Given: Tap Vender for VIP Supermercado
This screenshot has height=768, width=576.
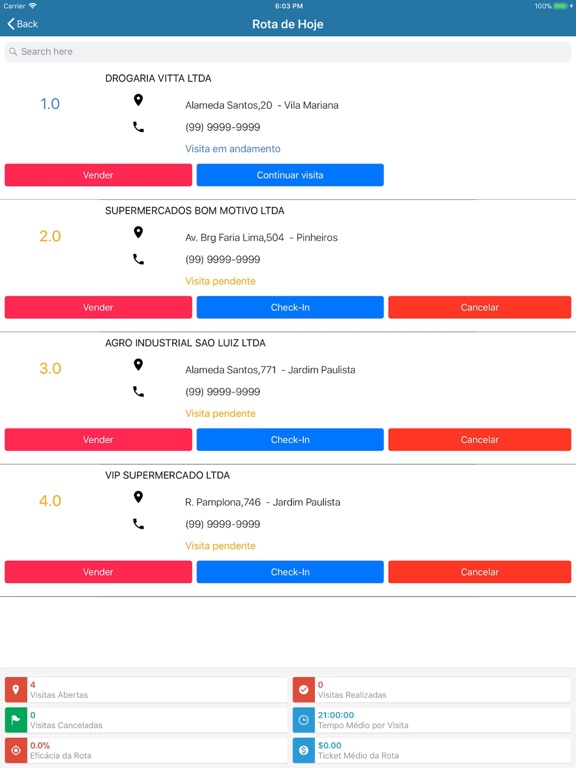Looking at the screenshot, I should pos(98,572).
